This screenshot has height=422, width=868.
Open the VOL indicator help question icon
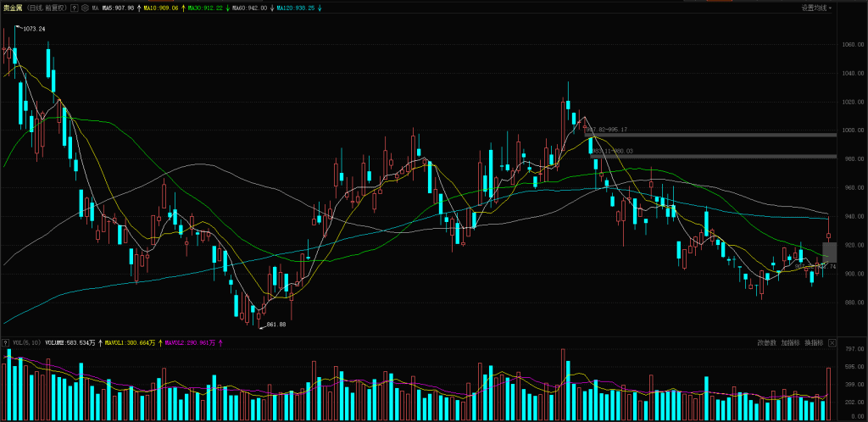click(x=6, y=343)
